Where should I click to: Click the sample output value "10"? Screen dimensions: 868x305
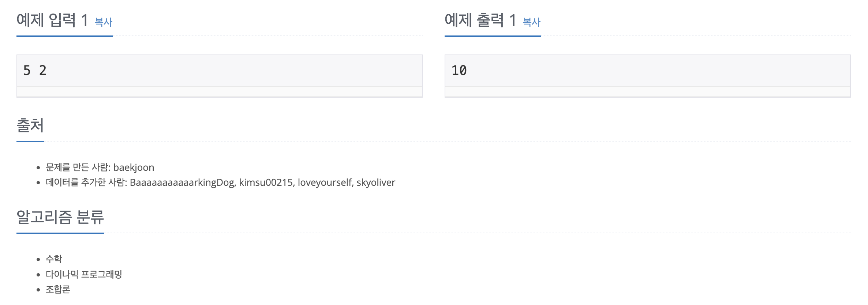pos(459,71)
